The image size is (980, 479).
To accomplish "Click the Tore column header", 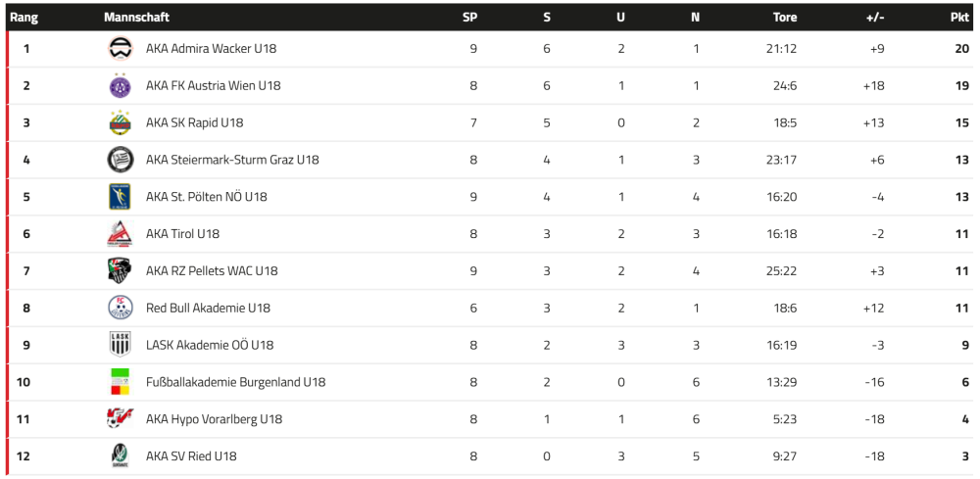I will pyautogui.click(x=784, y=17).
